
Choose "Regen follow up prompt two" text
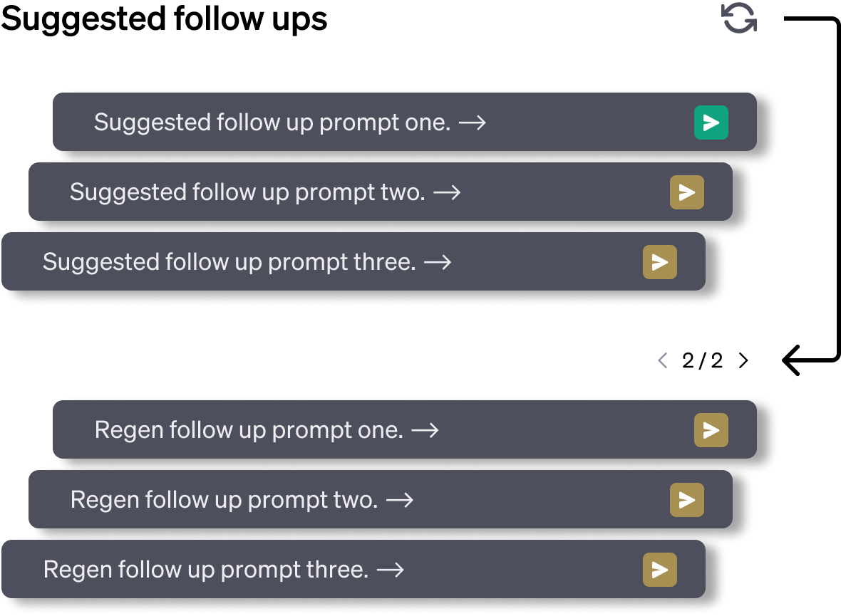224,500
